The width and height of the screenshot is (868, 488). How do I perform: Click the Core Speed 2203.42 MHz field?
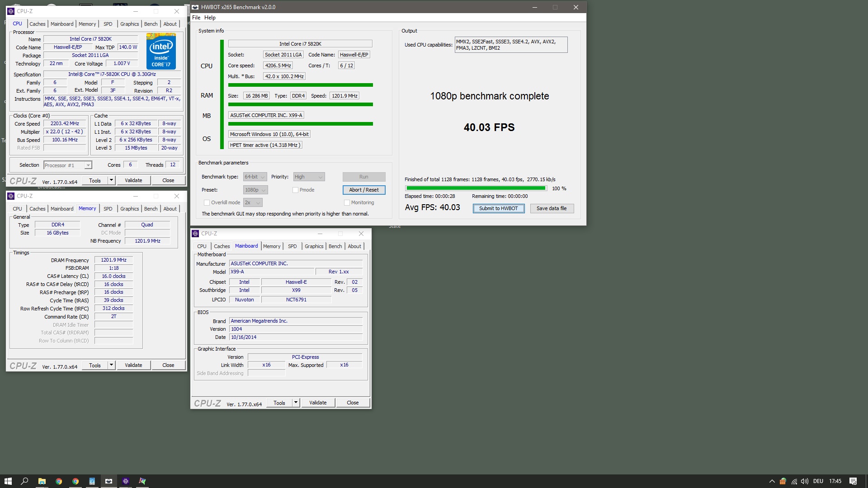pos(65,123)
